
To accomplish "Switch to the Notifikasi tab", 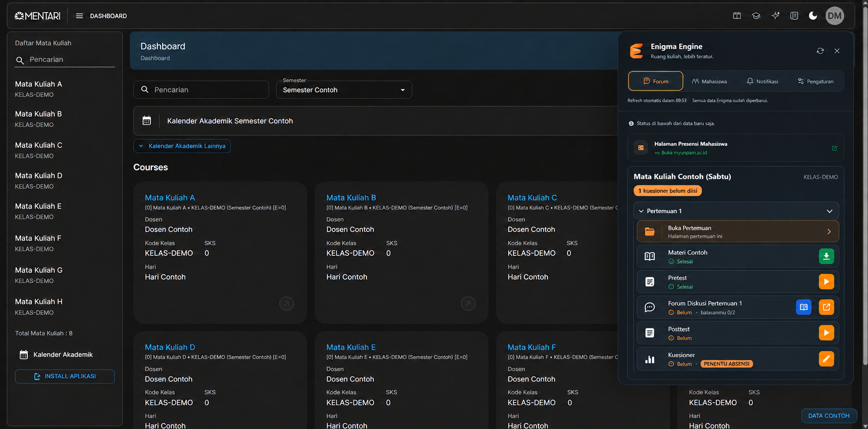I will click(762, 81).
